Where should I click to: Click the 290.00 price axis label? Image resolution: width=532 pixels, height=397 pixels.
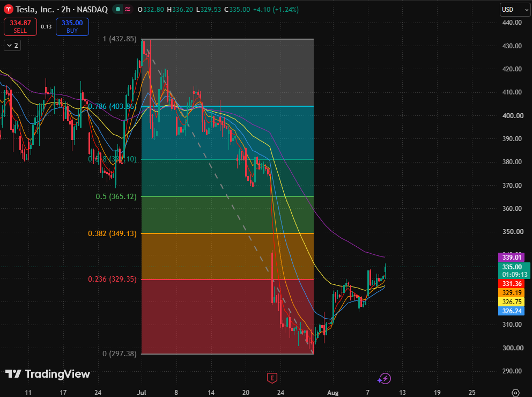click(x=512, y=371)
